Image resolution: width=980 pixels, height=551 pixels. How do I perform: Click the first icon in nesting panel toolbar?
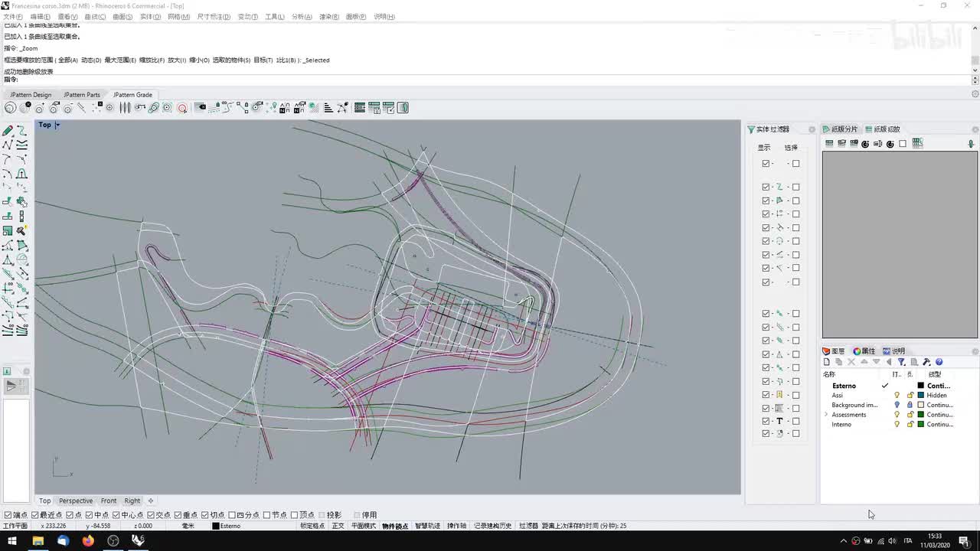tap(829, 143)
